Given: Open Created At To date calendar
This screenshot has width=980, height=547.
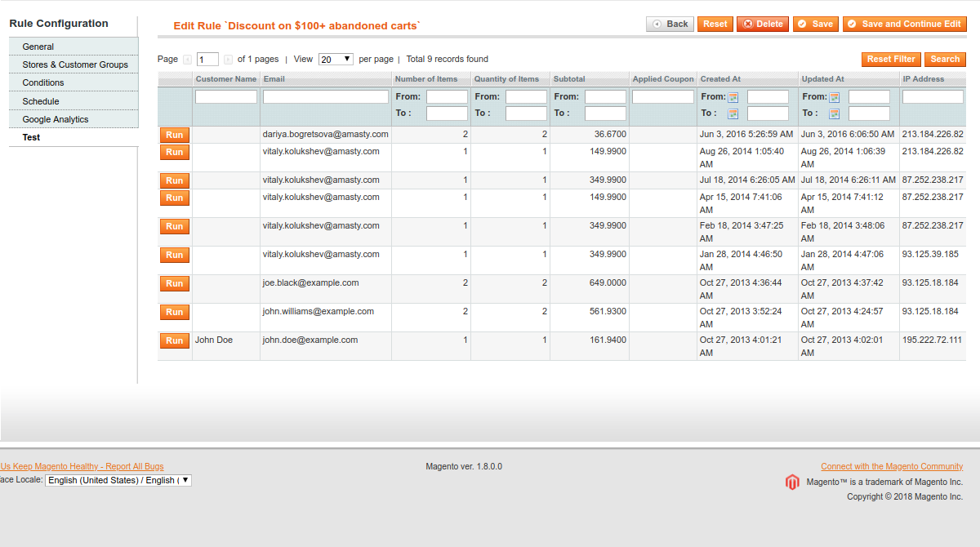Looking at the screenshot, I should (733, 113).
